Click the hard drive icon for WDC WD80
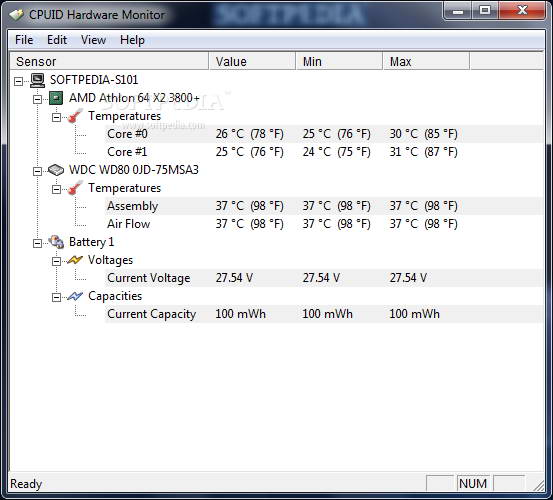The image size is (553, 500). tap(56, 170)
